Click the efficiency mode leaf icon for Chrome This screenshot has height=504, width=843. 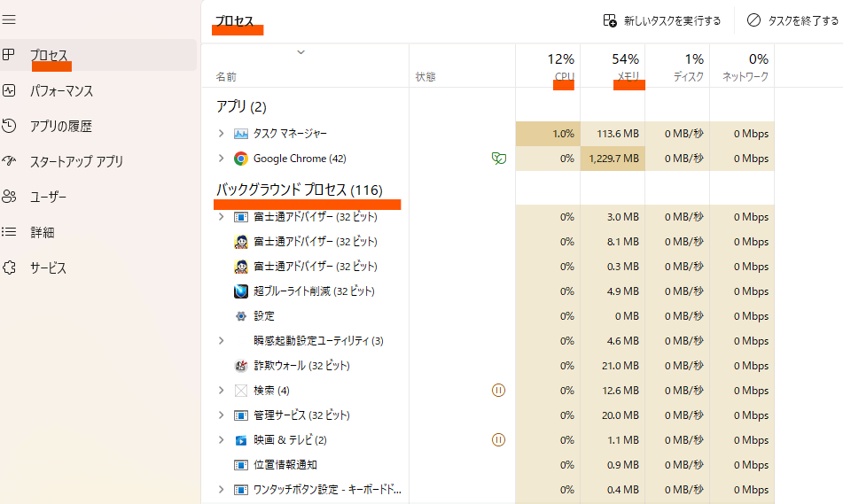498,159
